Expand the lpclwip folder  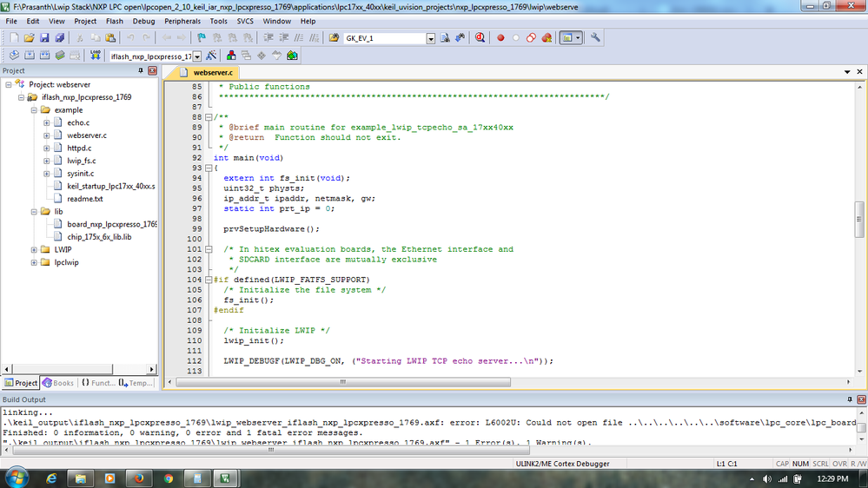[34, 262]
